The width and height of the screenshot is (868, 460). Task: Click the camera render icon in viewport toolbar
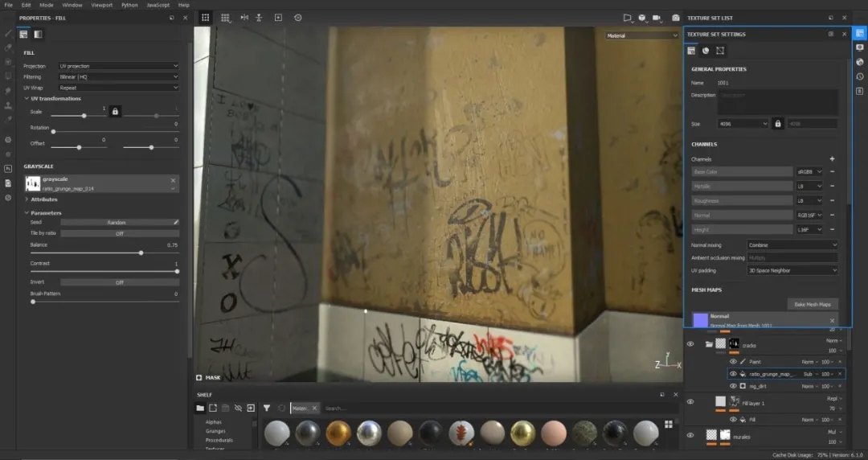(x=676, y=18)
